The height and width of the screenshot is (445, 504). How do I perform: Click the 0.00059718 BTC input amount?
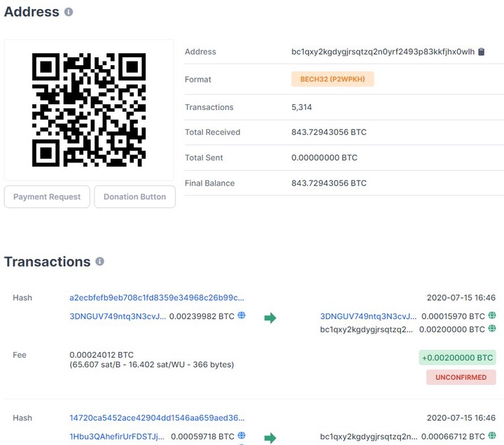point(202,437)
